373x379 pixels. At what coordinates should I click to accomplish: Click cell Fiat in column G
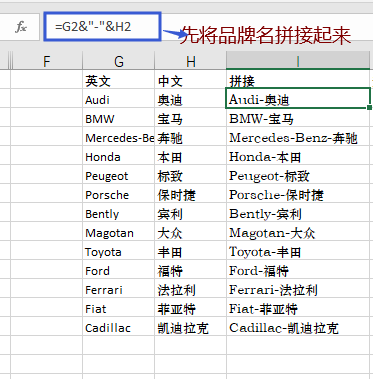pos(119,308)
